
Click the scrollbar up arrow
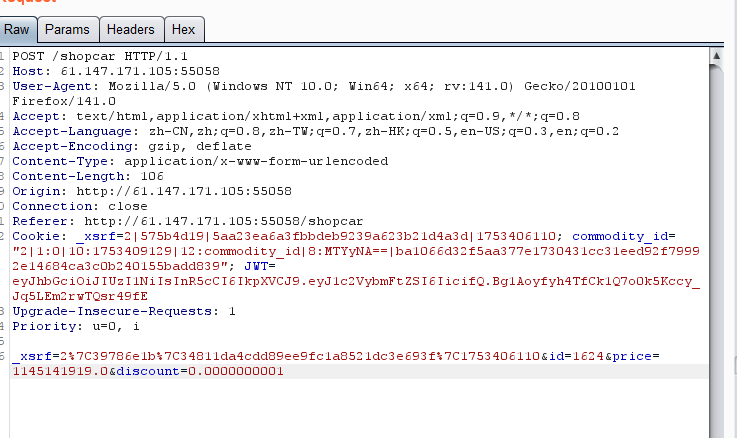716,55
